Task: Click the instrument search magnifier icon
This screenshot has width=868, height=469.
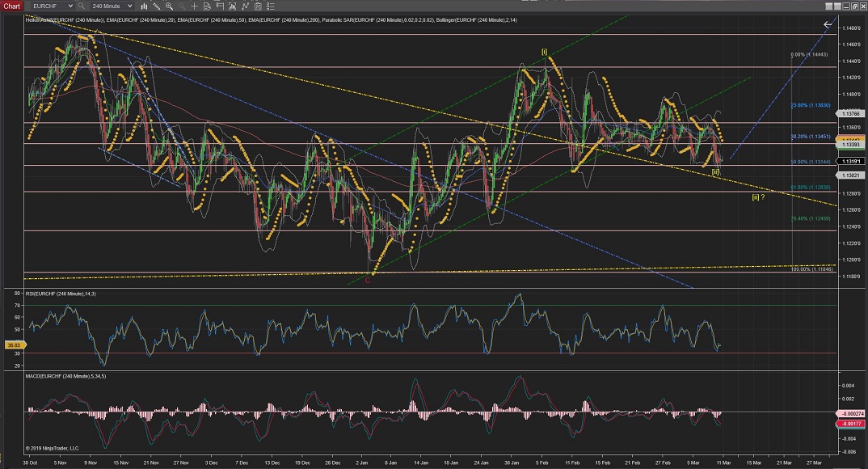Action: click(82, 6)
